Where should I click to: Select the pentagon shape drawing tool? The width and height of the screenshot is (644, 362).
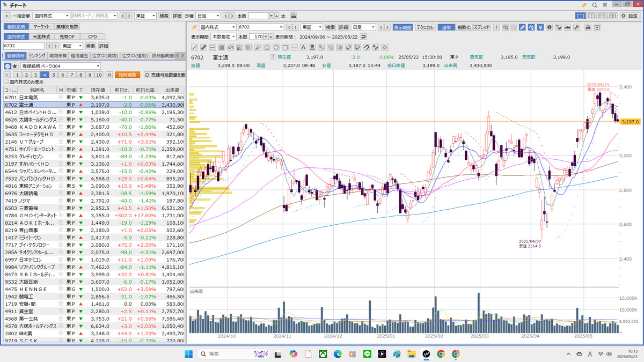267,47
